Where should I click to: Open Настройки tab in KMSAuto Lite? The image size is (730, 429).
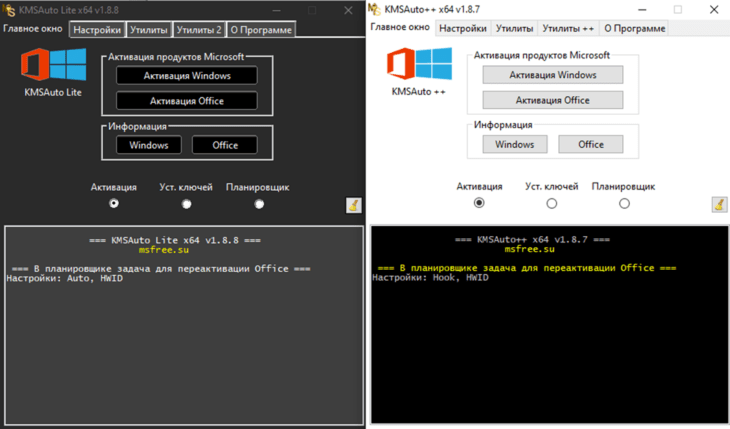point(97,30)
